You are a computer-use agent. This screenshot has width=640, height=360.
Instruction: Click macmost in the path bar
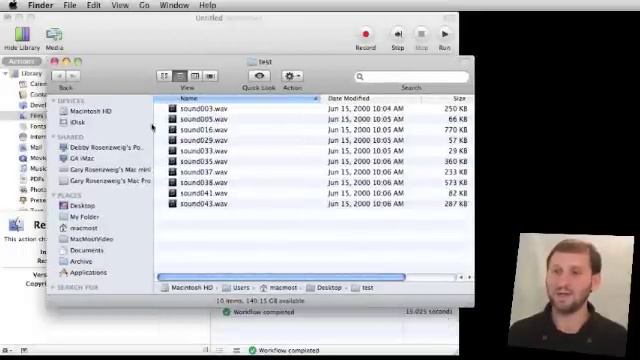pos(278,288)
